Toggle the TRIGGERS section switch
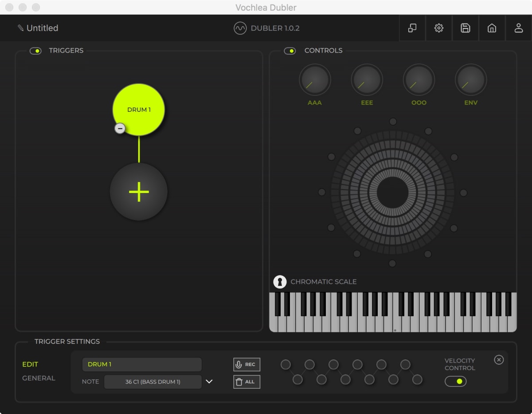Image resolution: width=532 pixels, height=414 pixels. click(35, 51)
